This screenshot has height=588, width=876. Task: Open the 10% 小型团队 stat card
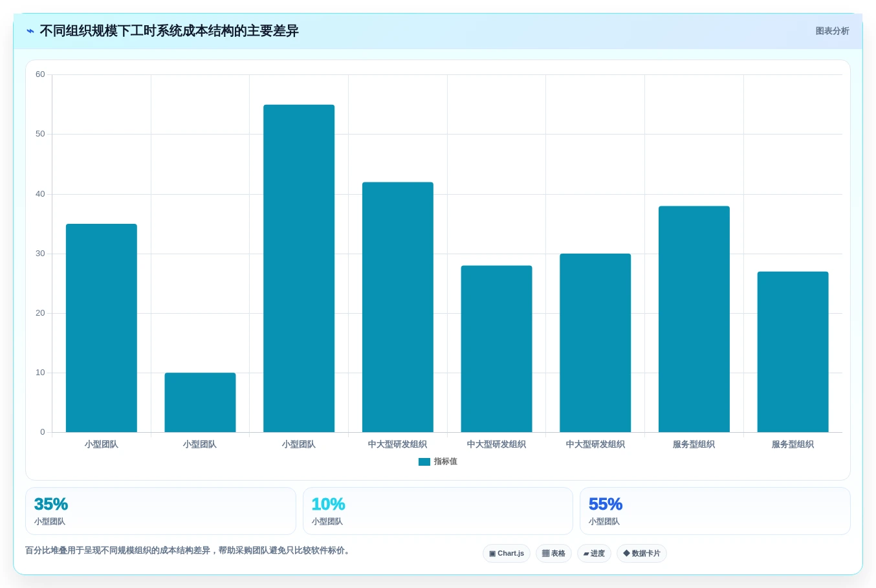[x=438, y=511]
